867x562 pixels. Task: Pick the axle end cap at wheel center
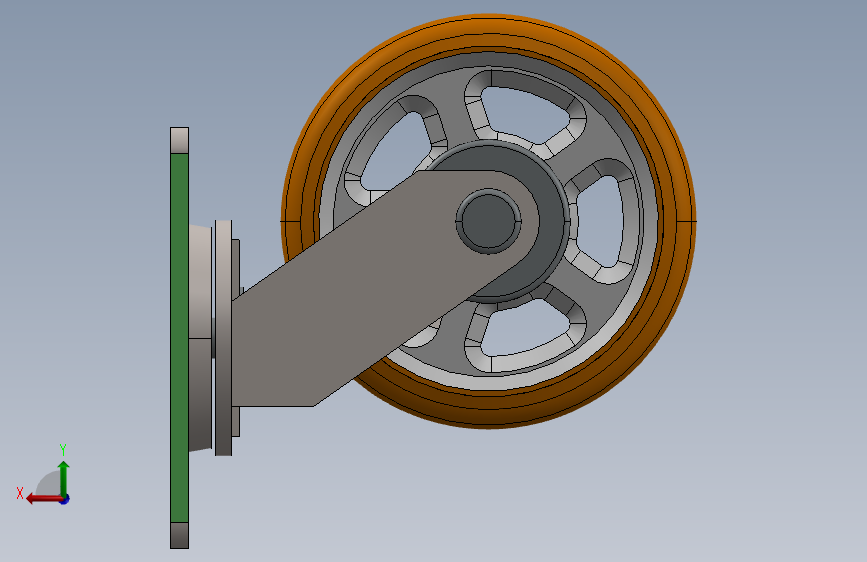[x=488, y=221]
